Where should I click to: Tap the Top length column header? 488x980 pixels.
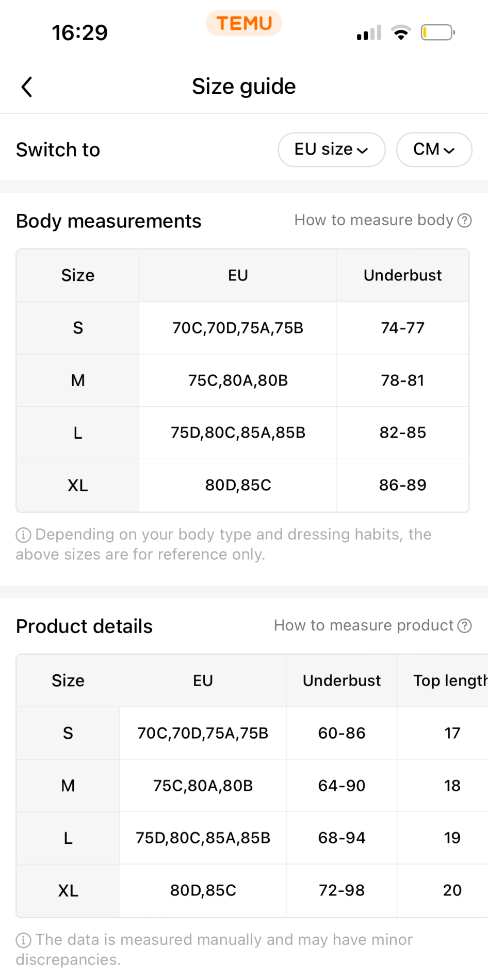pos(450,680)
